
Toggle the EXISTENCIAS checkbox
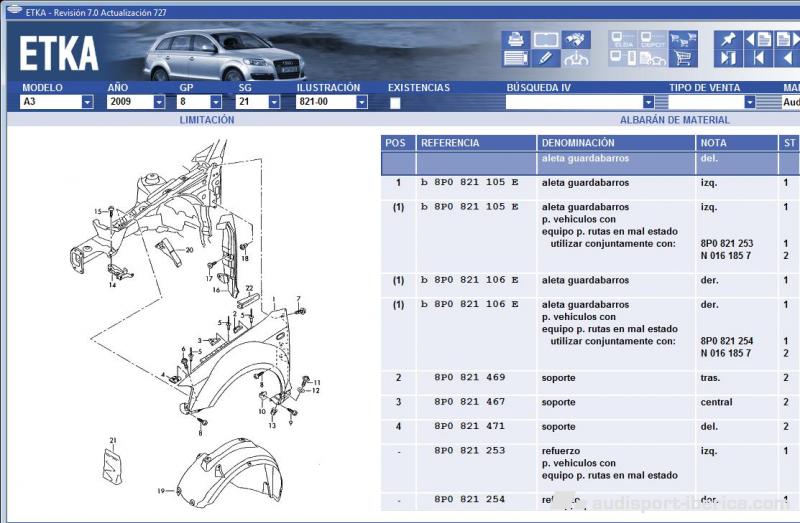(x=395, y=102)
